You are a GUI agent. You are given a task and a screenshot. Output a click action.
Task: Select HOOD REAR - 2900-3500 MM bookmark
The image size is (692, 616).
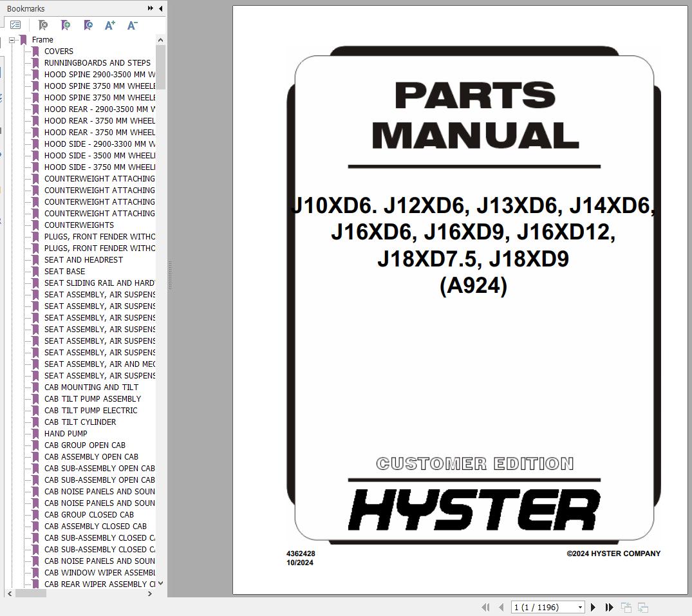pyautogui.click(x=100, y=109)
